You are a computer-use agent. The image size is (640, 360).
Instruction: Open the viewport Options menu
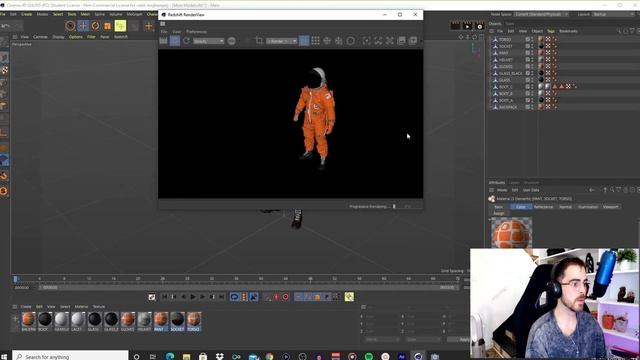point(76,37)
